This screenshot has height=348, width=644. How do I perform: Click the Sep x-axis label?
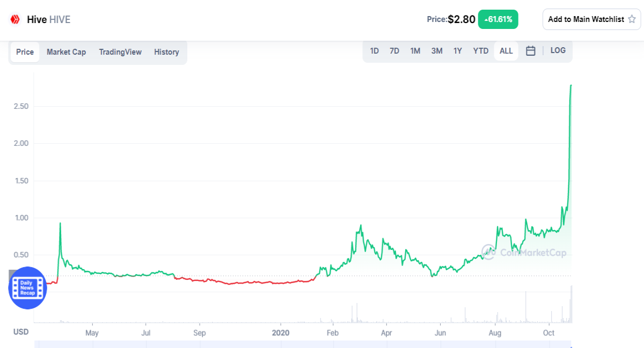[x=200, y=332]
